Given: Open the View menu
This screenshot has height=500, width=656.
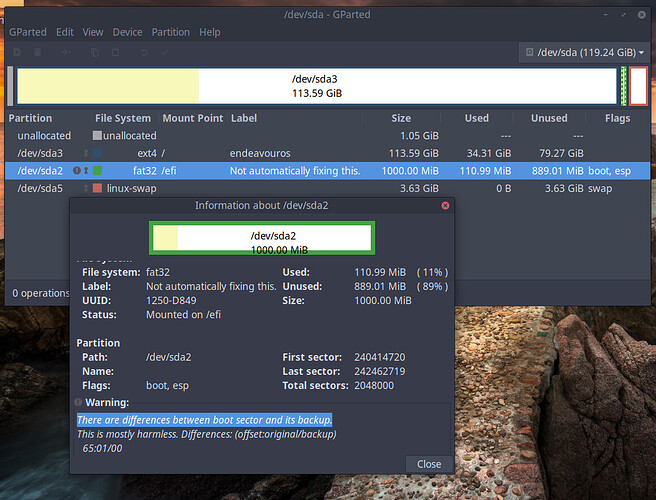Looking at the screenshot, I should pos(92,32).
